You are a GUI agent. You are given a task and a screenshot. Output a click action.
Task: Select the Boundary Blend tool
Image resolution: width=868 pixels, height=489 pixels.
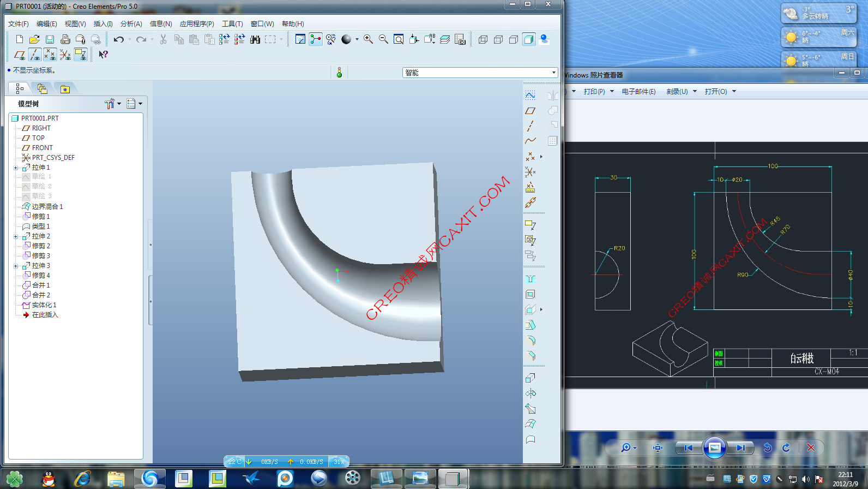pyautogui.click(x=530, y=424)
